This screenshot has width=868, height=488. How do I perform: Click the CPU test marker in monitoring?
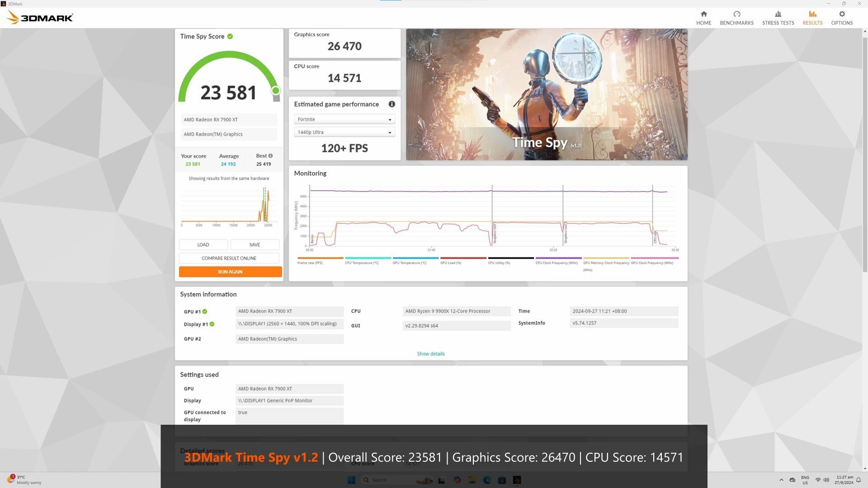(655, 237)
